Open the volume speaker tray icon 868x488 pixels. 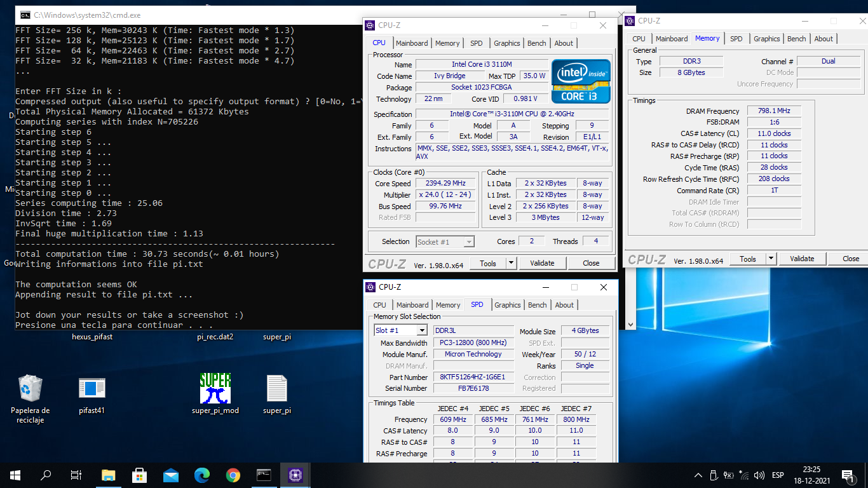coord(759,475)
